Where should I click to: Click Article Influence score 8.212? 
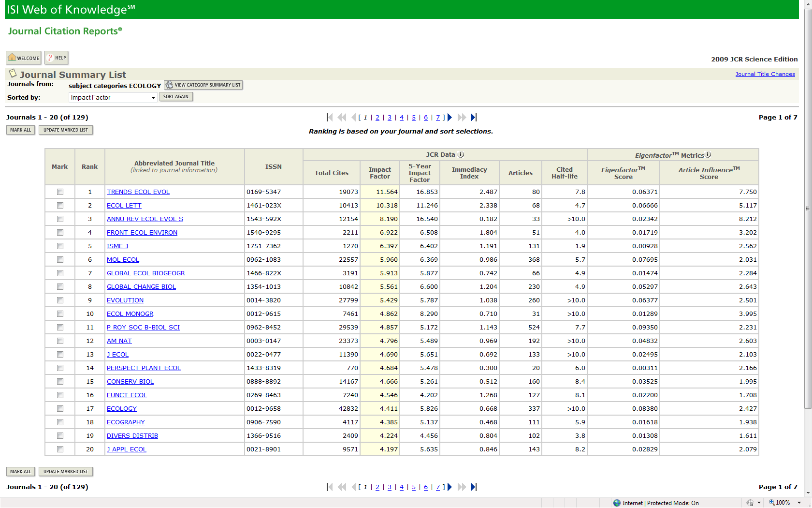click(748, 219)
